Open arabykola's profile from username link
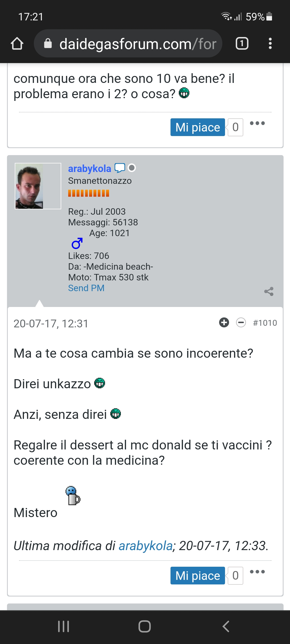Viewport: 290px width, 644px height. tap(89, 169)
